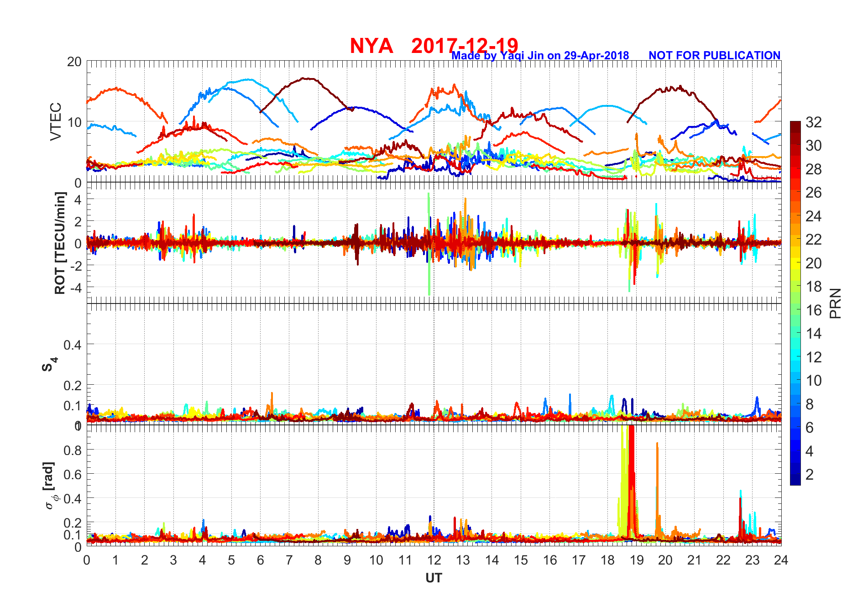This screenshot has height=607, width=868.
Task: Click ROT axis tick label 4
Action: pos(78,199)
